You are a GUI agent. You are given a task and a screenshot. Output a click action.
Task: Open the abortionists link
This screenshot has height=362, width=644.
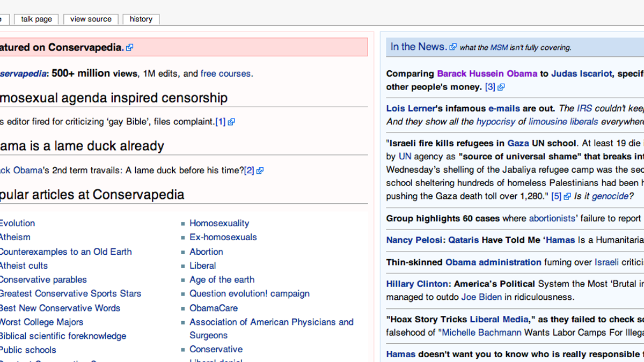coord(553,218)
